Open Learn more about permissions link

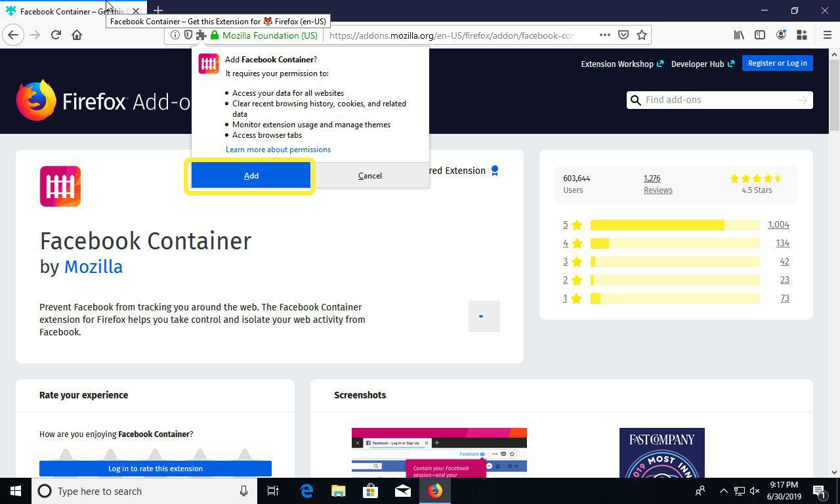(278, 150)
